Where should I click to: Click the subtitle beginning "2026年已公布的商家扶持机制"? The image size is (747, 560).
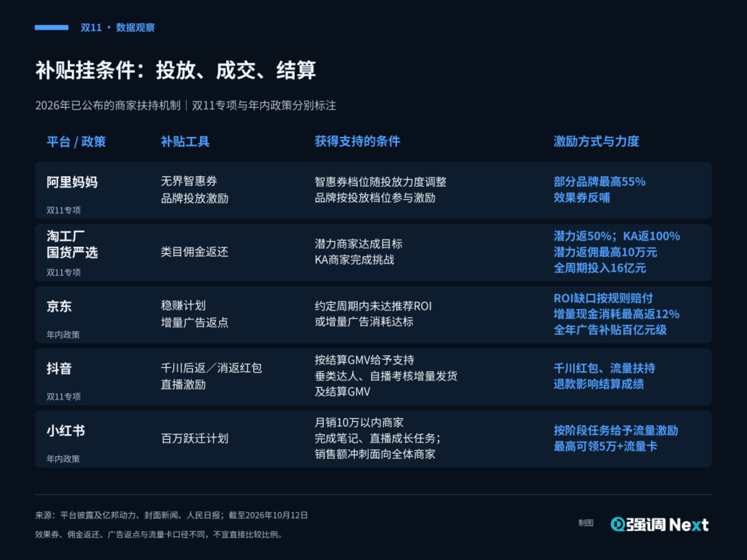[x=186, y=105]
